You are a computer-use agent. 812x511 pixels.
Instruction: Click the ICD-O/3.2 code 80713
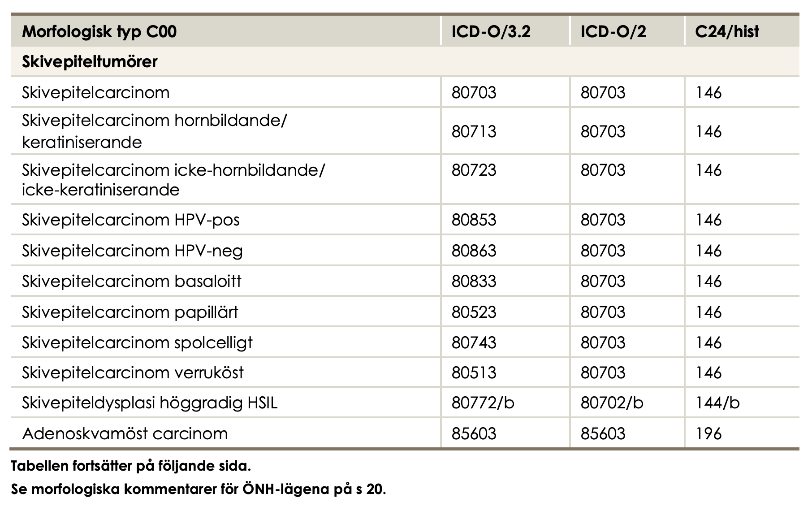(x=474, y=132)
